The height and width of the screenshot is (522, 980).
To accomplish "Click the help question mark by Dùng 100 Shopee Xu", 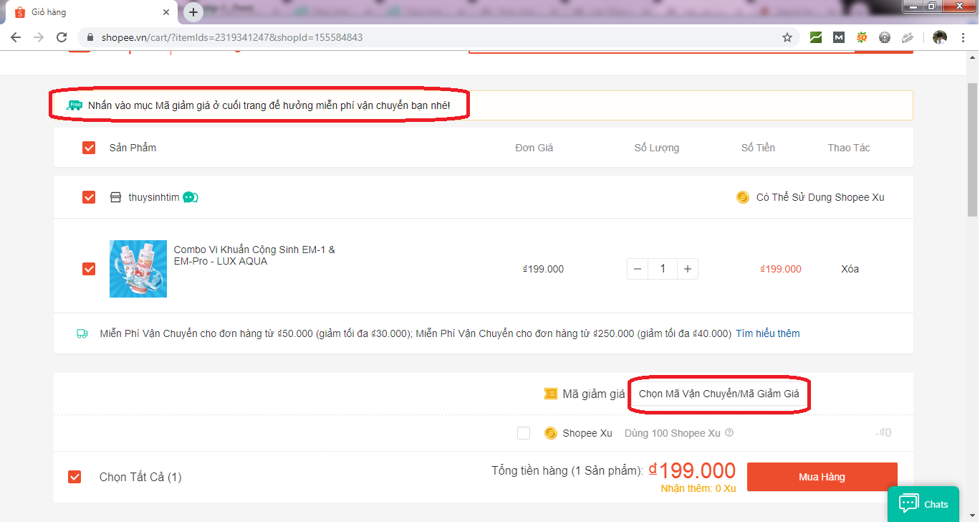I will pyautogui.click(x=729, y=433).
